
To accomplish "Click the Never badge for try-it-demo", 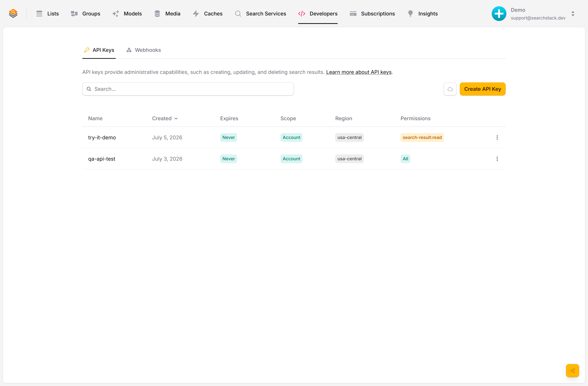I will point(229,137).
